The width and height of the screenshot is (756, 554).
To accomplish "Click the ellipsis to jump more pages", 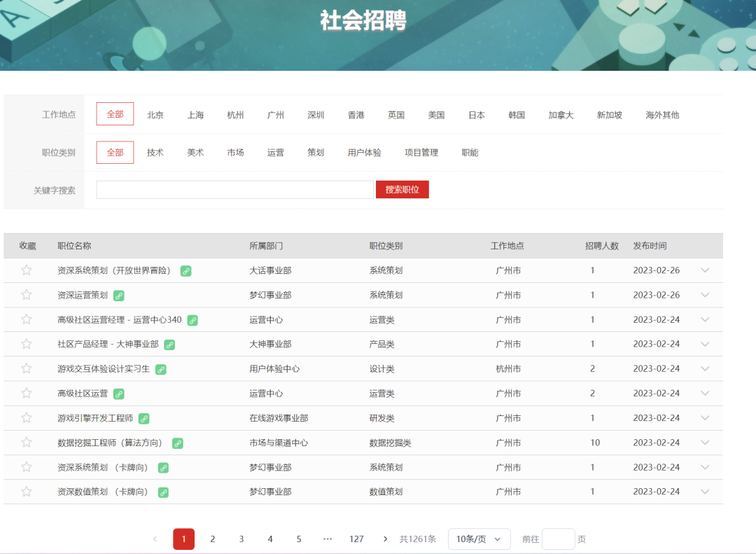I will [x=328, y=539].
